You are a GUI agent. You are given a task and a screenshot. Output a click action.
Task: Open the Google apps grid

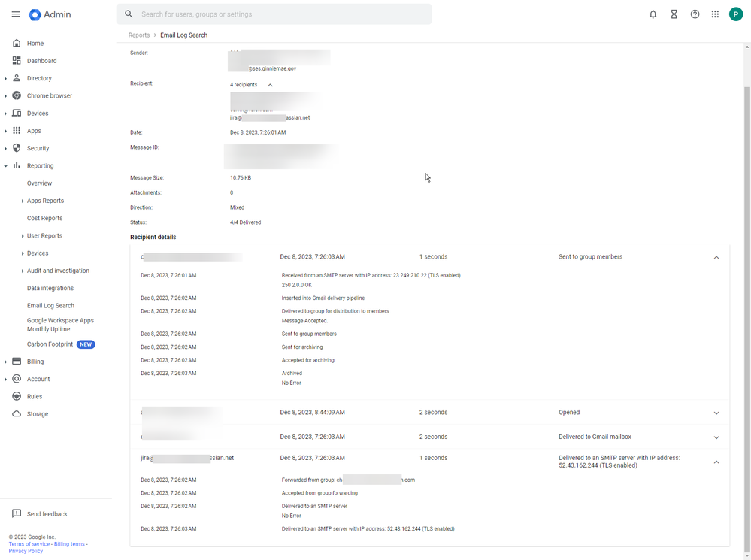tap(715, 14)
